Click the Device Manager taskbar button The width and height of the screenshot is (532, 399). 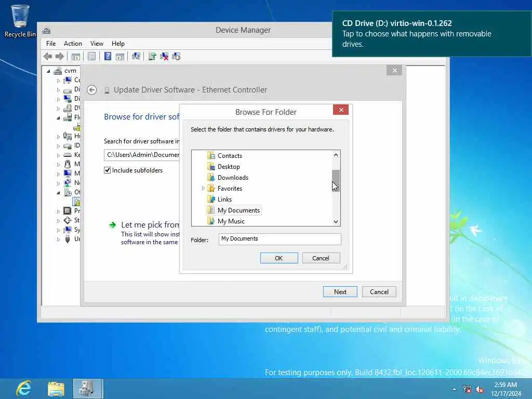point(87,389)
